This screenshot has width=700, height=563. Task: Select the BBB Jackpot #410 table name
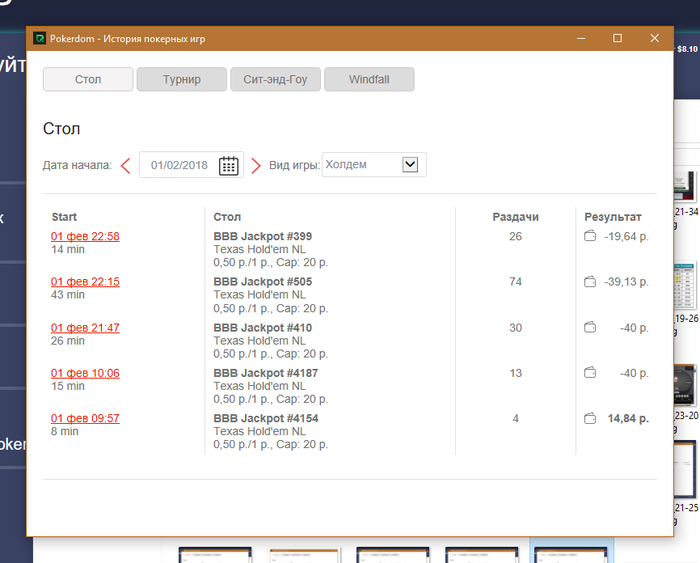click(x=262, y=328)
